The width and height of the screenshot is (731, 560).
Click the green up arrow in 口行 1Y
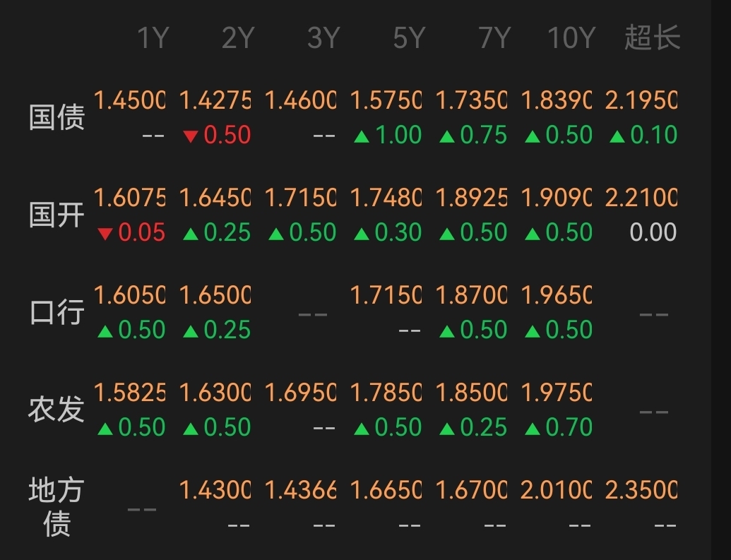click(x=105, y=331)
